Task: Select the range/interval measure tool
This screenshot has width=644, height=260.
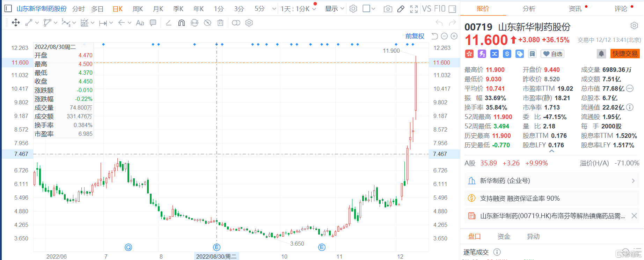Action: tap(103, 23)
